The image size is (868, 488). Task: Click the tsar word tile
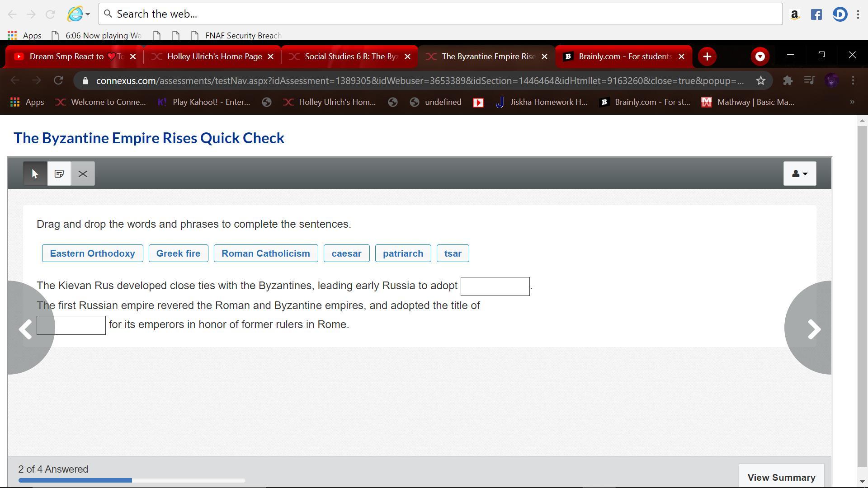(x=453, y=253)
